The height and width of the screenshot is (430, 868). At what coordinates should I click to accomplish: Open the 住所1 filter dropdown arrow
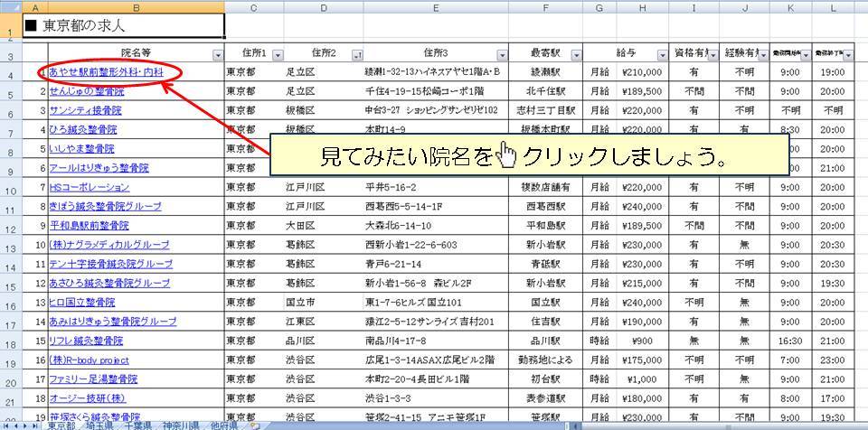[x=278, y=55]
